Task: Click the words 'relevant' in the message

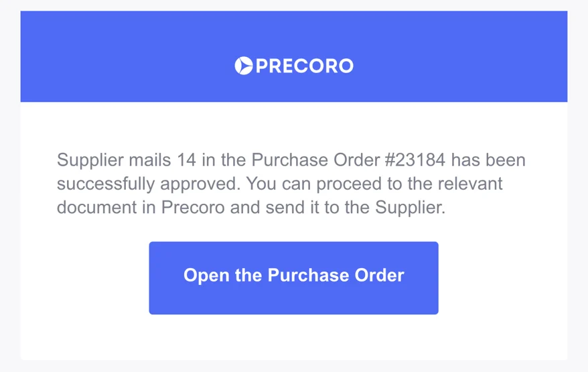Action: tap(470, 184)
